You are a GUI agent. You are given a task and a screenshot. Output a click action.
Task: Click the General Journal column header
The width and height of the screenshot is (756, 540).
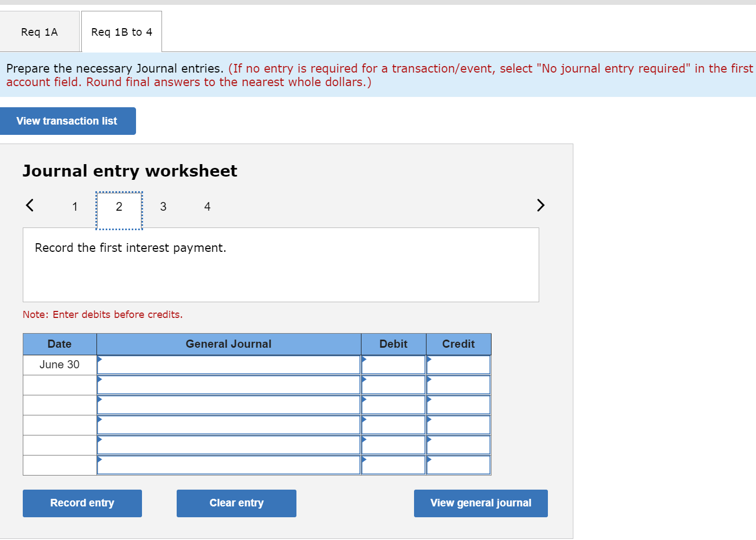(x=229, y=344)
